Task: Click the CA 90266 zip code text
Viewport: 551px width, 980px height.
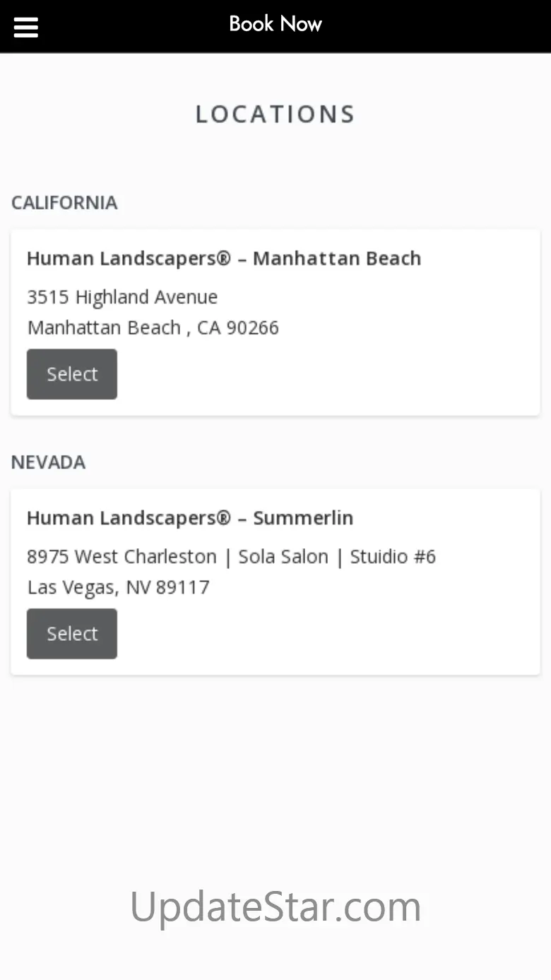Action: 238,328
